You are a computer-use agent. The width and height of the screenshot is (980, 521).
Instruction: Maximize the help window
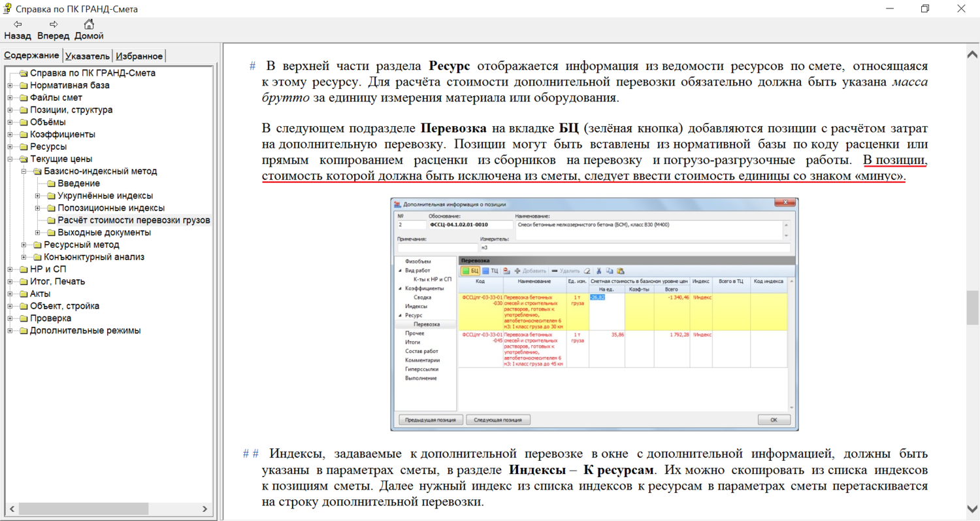click(x=925, y=8)
